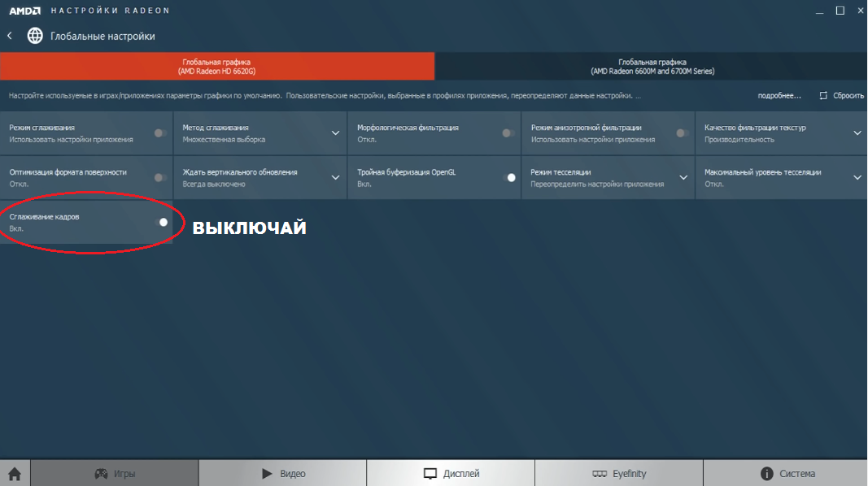The image size is (868, 486).
Task: Click the play icon on the Видео tab
Action: [267, 473]
